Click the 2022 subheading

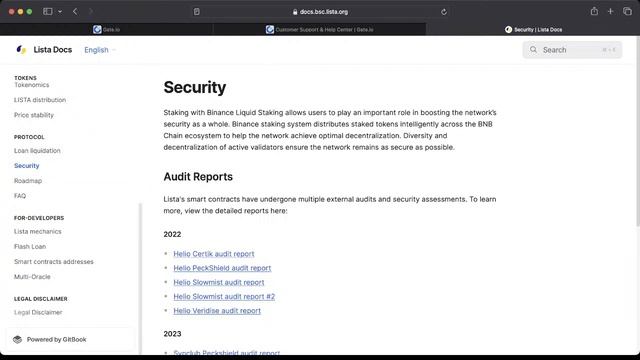pos(172,234)
